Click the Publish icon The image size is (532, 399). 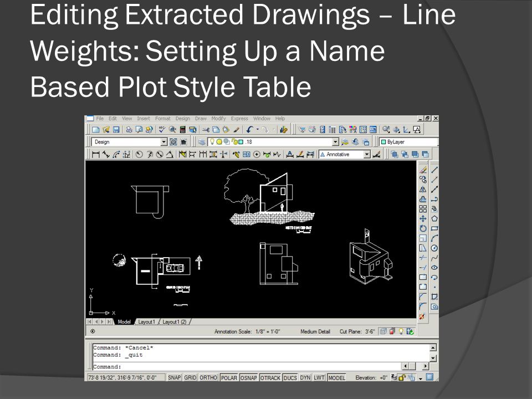coord(149,130)
